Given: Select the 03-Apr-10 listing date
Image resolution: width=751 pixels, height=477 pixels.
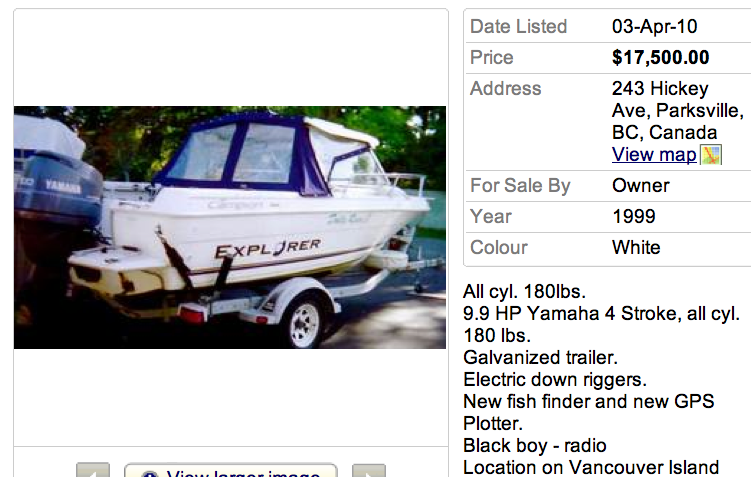Looking at the screenshot, I should pyautogui.click(x=653, y=27).
